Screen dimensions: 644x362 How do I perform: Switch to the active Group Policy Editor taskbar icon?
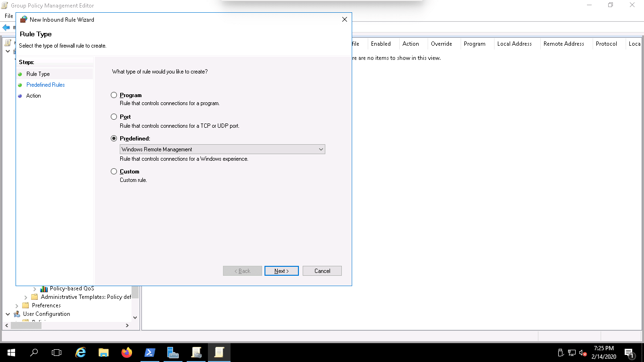pyautogui.click(x=219, y=353)
